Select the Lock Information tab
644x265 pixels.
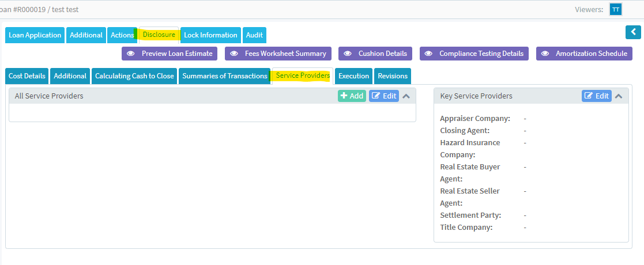point(210,35)
